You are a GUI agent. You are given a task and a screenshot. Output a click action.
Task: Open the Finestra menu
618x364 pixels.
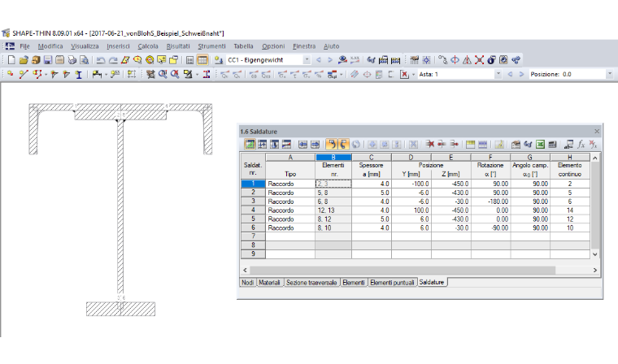304,46
